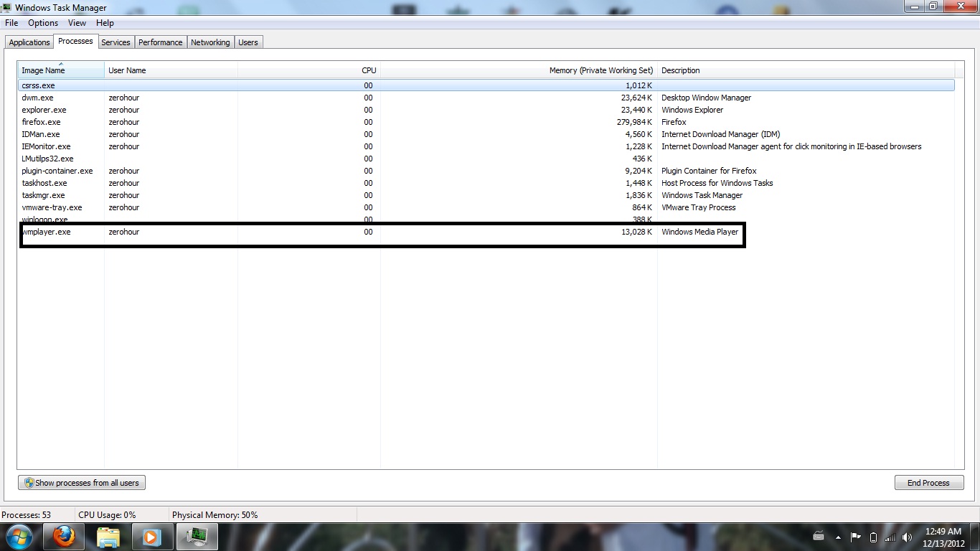Open the File menu
Image resolution: width=980 pixels, height=551 pixels.
pyautogui.click(x=11, y=23)
